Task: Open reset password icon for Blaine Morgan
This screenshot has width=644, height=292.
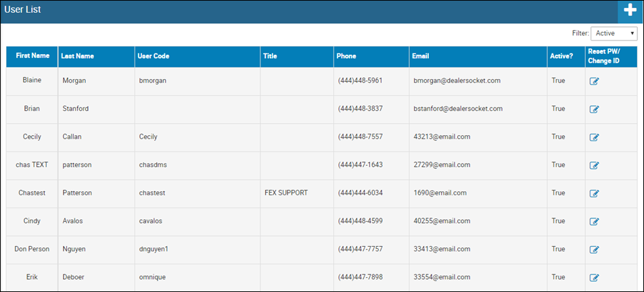Action: click(x=595, y=81)
